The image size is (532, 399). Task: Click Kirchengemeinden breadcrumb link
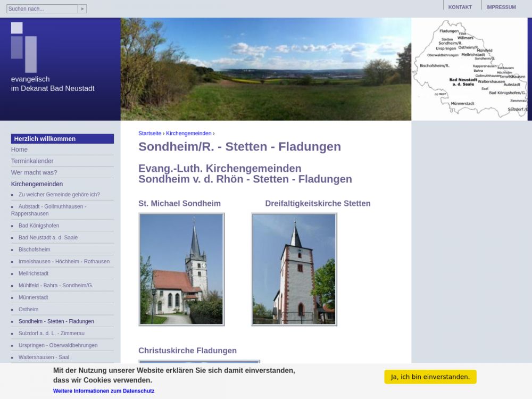[x=188, y=134]
